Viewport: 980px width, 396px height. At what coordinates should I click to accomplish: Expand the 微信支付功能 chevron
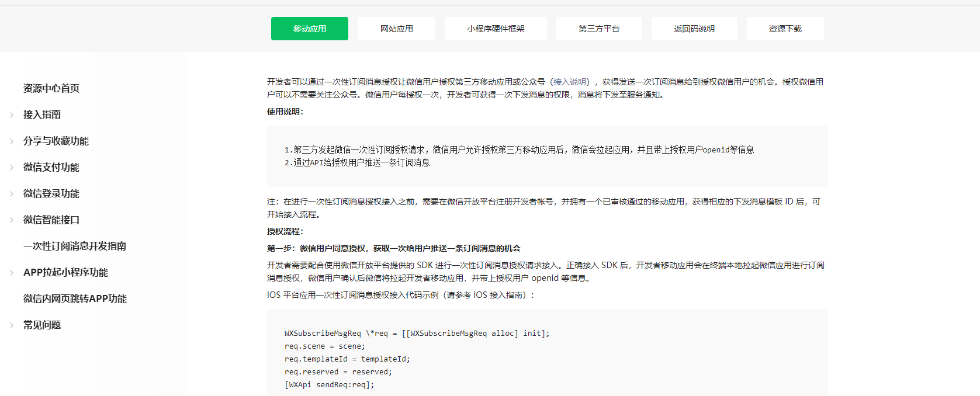click(12, 168)
